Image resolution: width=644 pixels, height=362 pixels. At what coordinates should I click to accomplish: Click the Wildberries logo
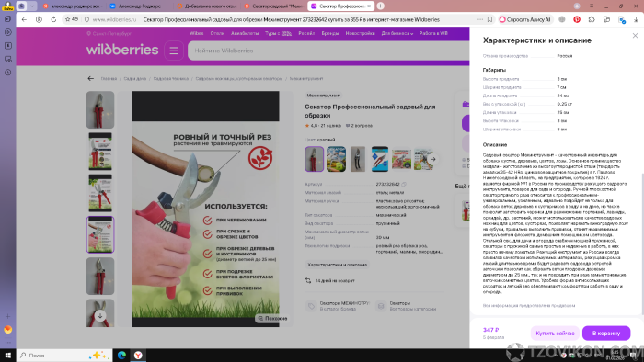122,50
